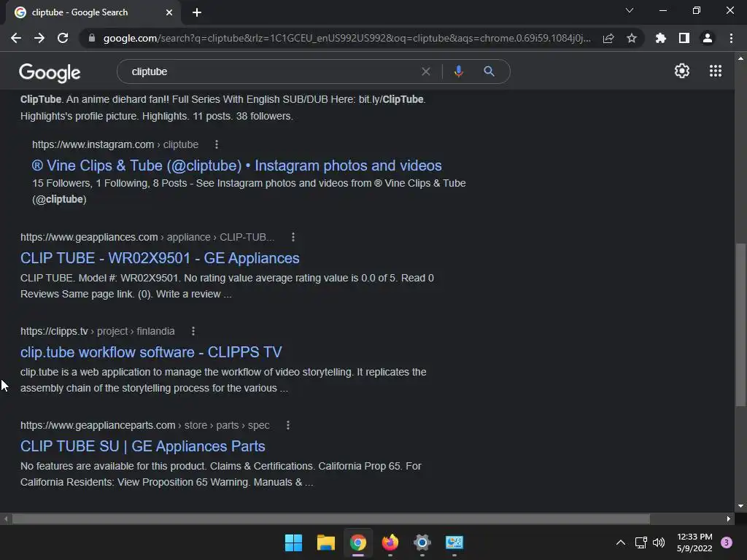Reload the current Google search page
This screenshot has width=747, height=560.
(63, 38)
